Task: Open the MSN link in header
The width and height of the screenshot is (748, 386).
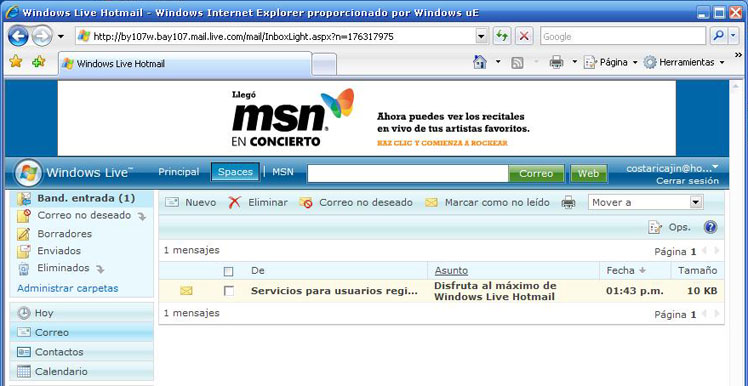Action: (x=283, y=172)
